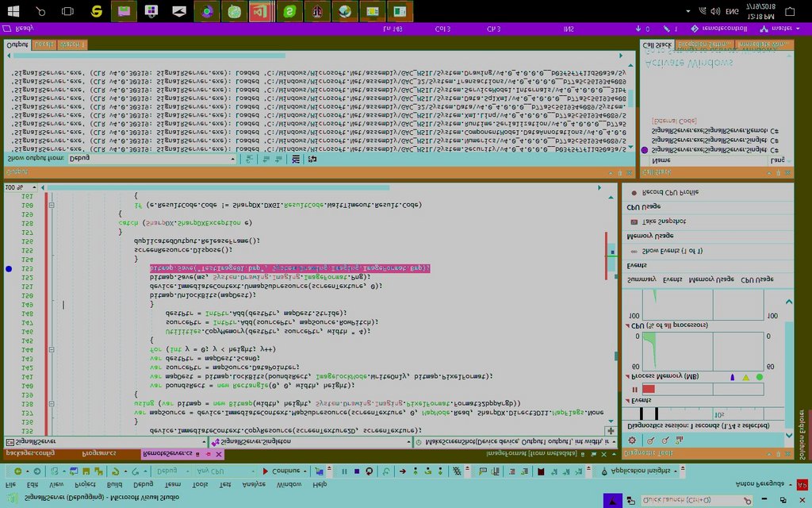Open the File menu
The height and width of the screenshot is (508, 812).
coord(10,484)
